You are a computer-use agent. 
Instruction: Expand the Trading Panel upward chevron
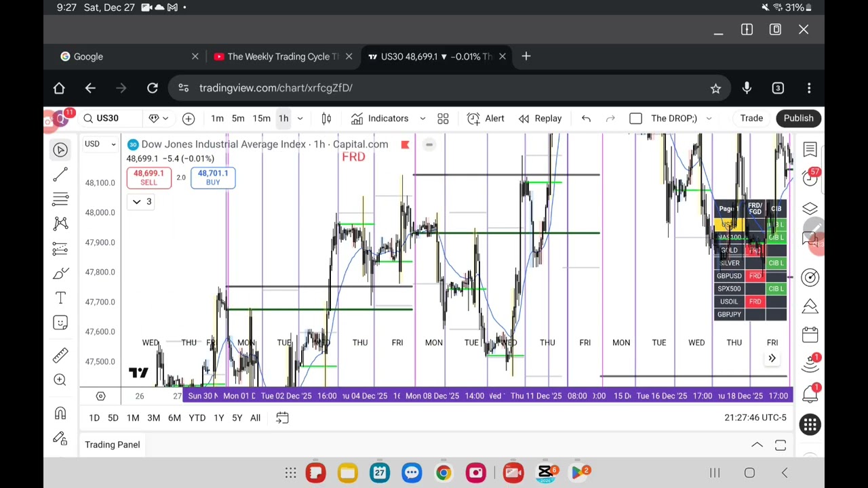[x=757, y=445]
